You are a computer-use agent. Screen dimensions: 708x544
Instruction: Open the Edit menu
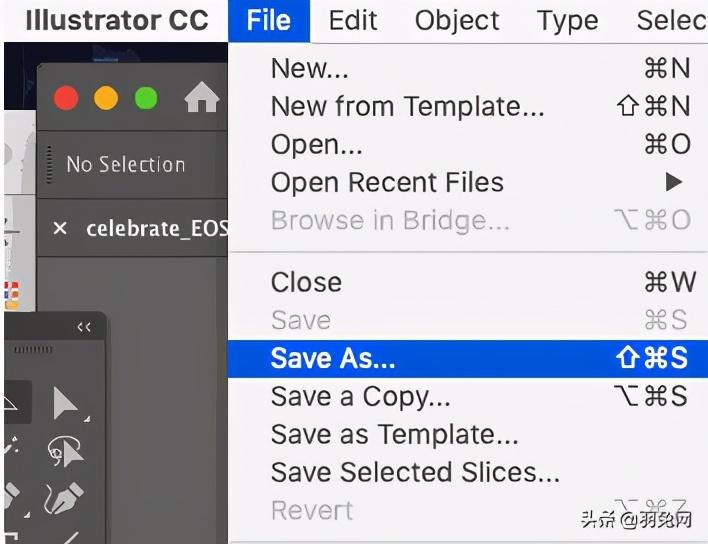(x=352, y=21)
